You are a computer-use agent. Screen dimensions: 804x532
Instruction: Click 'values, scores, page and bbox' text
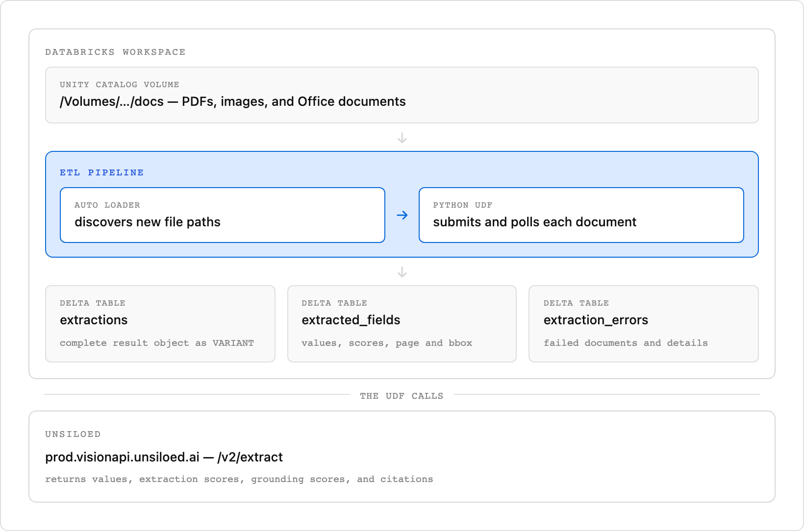coord(387,343)
